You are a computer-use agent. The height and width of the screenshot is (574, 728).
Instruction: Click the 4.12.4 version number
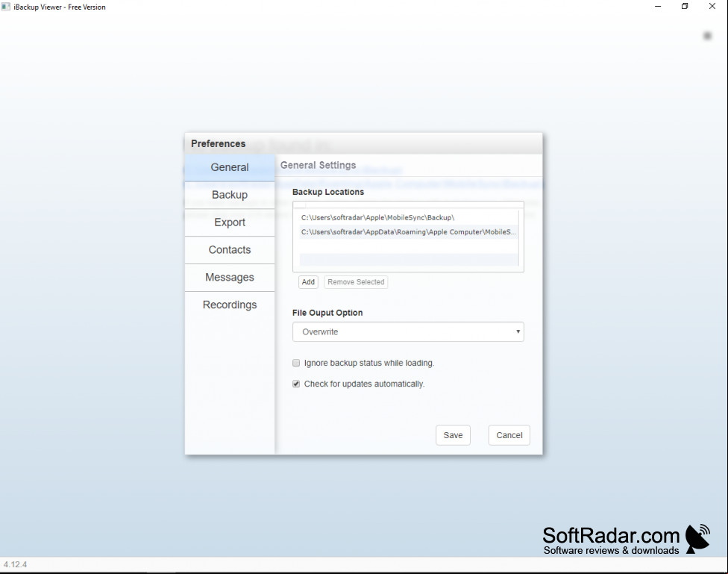coord(16,564)
